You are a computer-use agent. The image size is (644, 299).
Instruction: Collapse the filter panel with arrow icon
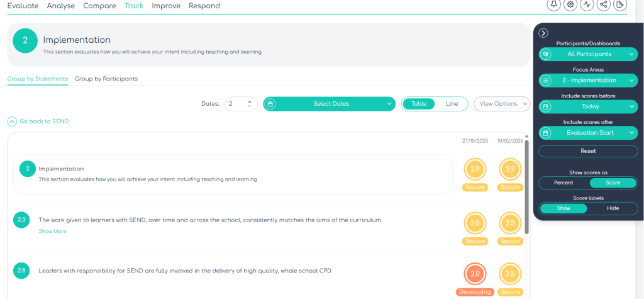[x=544, y=33]
